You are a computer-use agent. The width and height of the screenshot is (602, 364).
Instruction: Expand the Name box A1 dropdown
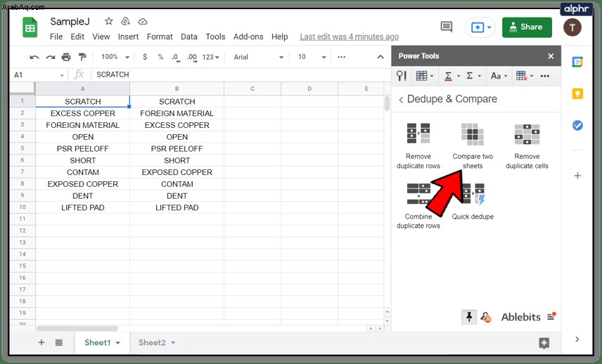click(62, 75)
